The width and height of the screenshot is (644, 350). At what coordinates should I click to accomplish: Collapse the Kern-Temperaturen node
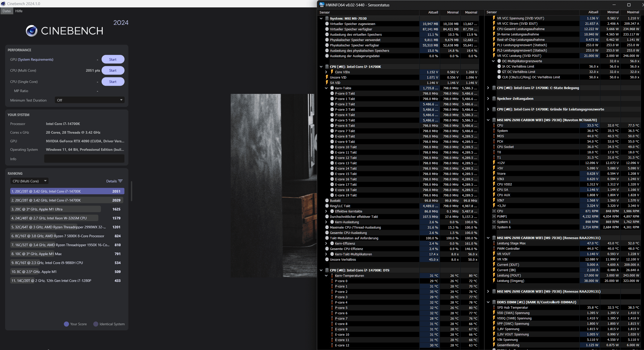(x=326, y=276)
